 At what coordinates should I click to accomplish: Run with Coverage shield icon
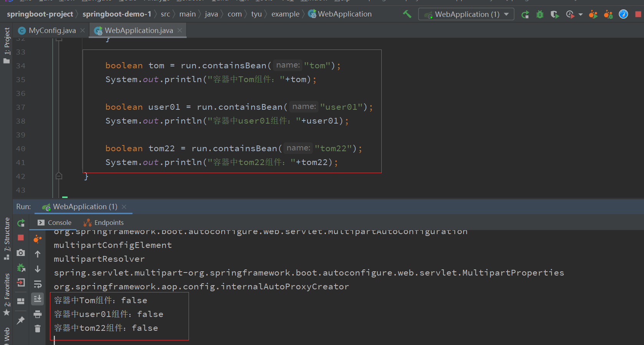click(x=555, y=15)
